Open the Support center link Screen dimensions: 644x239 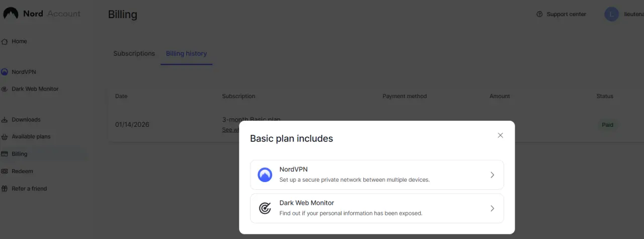pyautogui.click(x=561, y=14)
